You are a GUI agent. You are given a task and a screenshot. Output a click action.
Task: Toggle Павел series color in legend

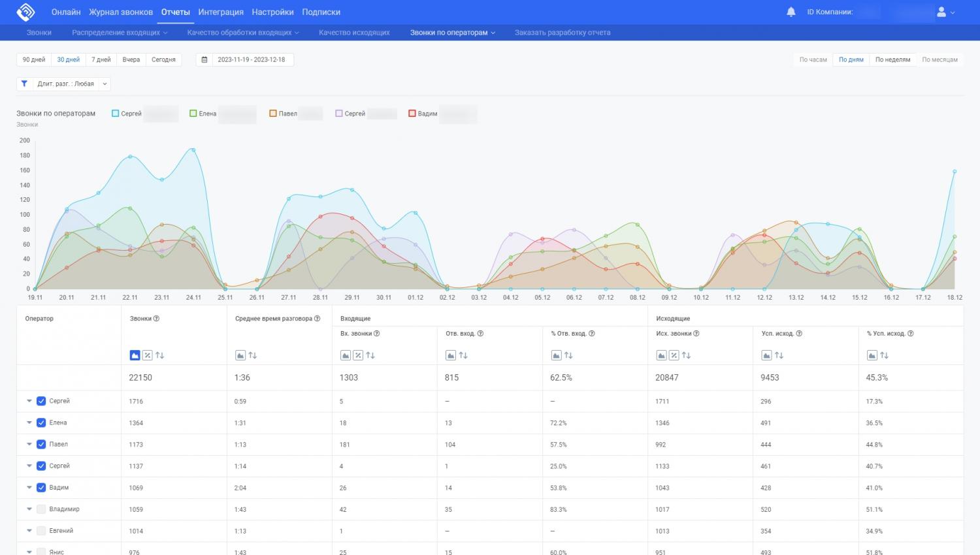(273, 114)
